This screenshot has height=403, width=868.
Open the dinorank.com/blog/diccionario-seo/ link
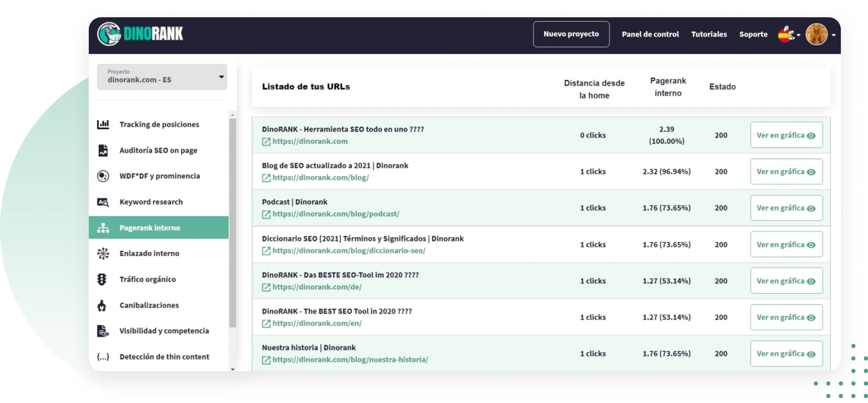pyautogui.click(x=349, y=250)
